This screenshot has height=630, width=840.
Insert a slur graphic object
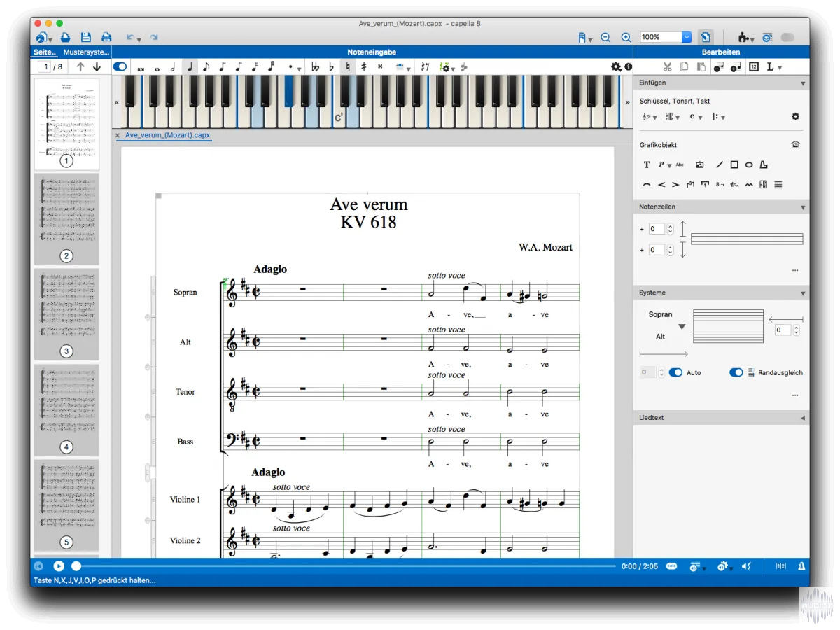647,185
